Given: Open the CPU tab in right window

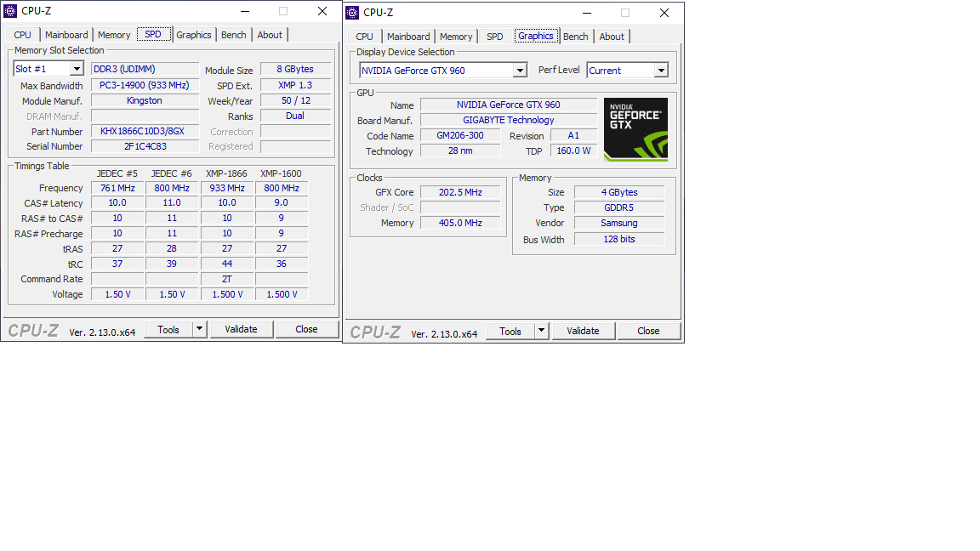Looking at the screenshot, I should pos(364,37).
